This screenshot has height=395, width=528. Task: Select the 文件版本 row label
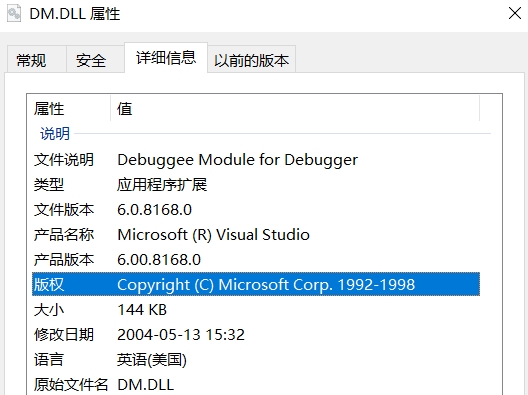click(x=64, y=210)
